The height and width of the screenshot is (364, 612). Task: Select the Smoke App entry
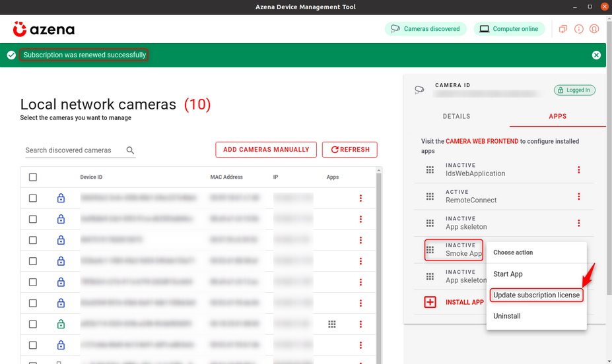coord(454,250)
